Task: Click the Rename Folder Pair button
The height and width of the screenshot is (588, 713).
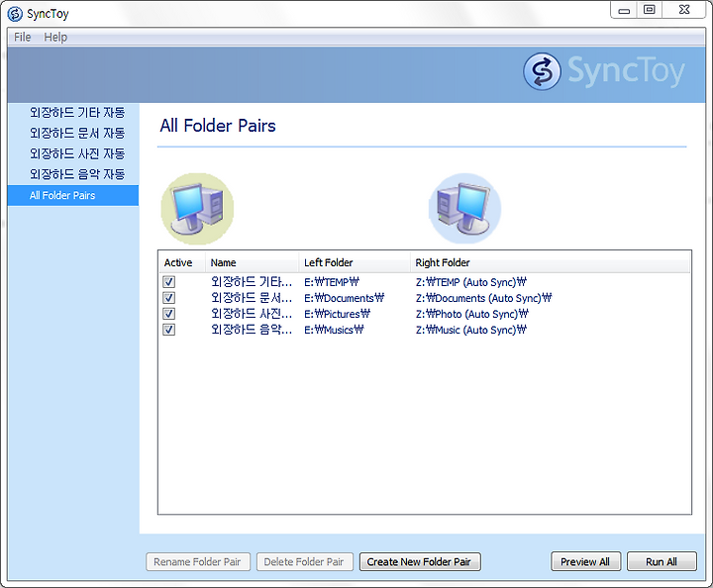Action: pyautogui.click(x=198, y=561)
